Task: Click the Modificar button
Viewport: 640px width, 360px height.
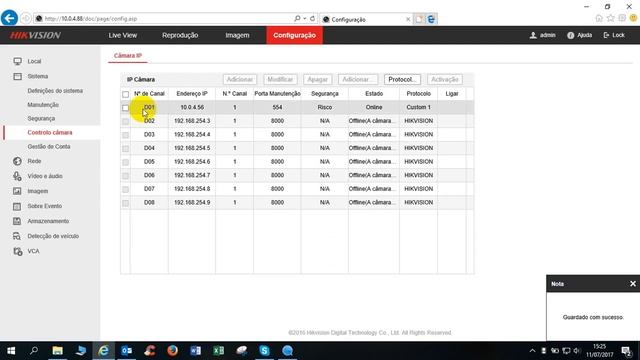Action: point(280,79)
